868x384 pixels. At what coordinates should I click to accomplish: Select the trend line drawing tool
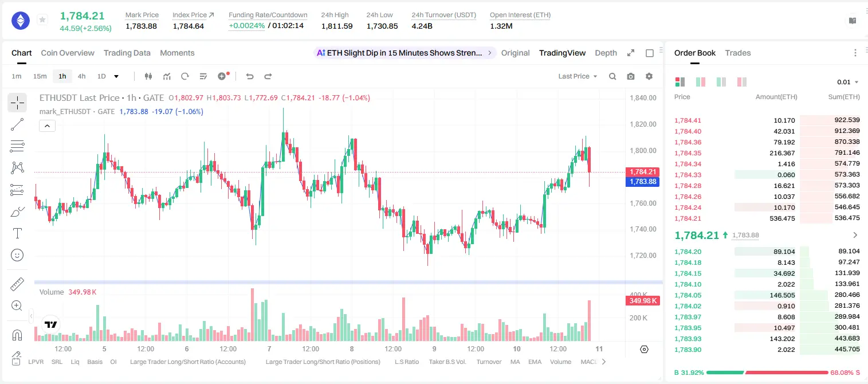[17, 124]
